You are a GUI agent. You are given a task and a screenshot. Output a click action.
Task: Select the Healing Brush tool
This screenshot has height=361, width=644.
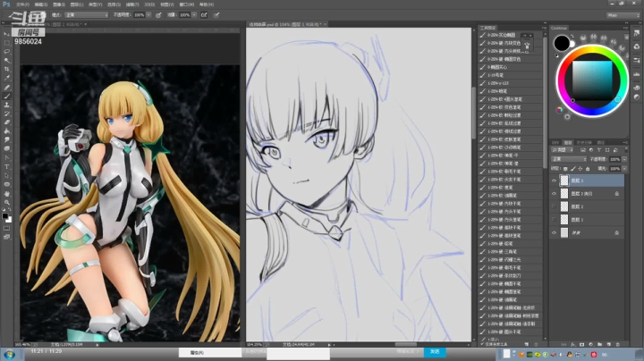point(6,87)
